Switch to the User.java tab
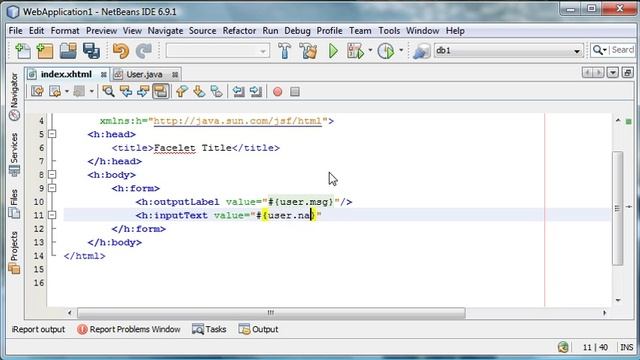Screen dimensions: 640x360 (144, 75)
